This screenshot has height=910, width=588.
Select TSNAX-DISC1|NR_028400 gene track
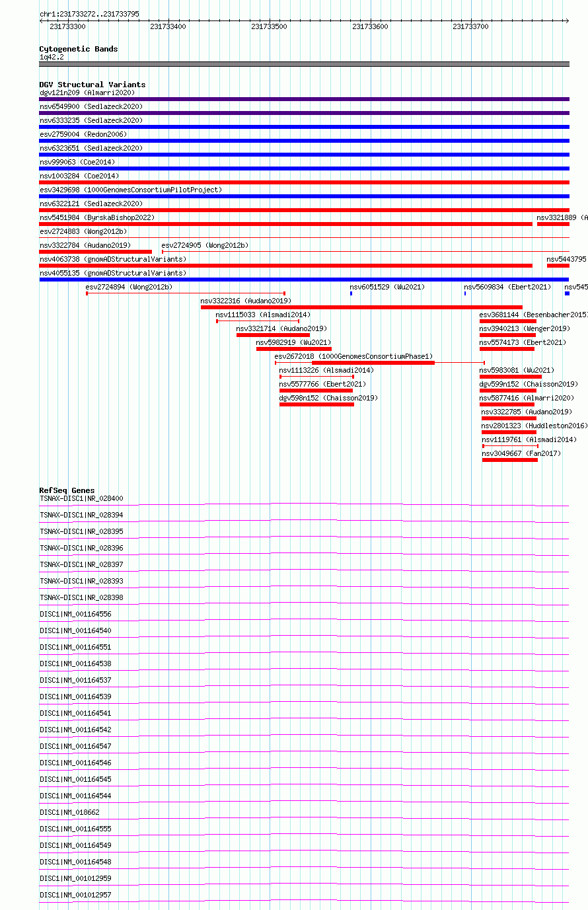304,505
